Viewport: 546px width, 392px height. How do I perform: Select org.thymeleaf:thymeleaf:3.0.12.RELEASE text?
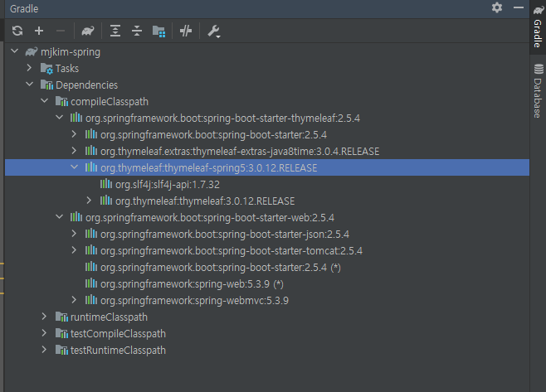coord(205,201)
